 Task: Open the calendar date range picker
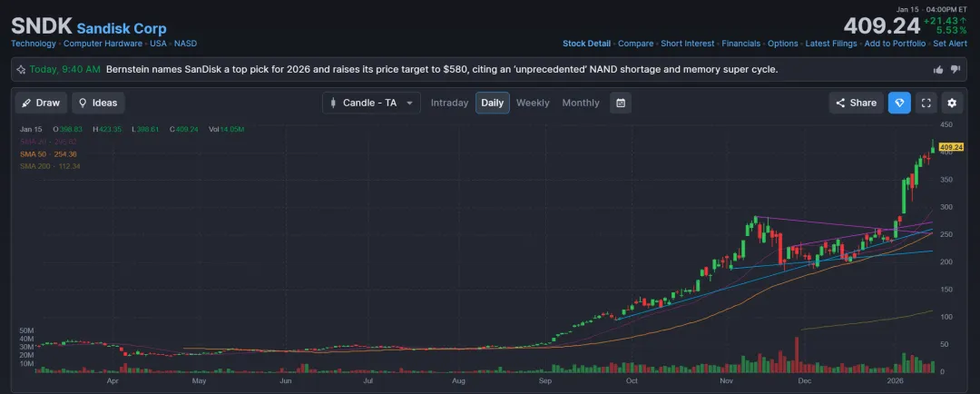pyautogui.click(x=621, y=103)
